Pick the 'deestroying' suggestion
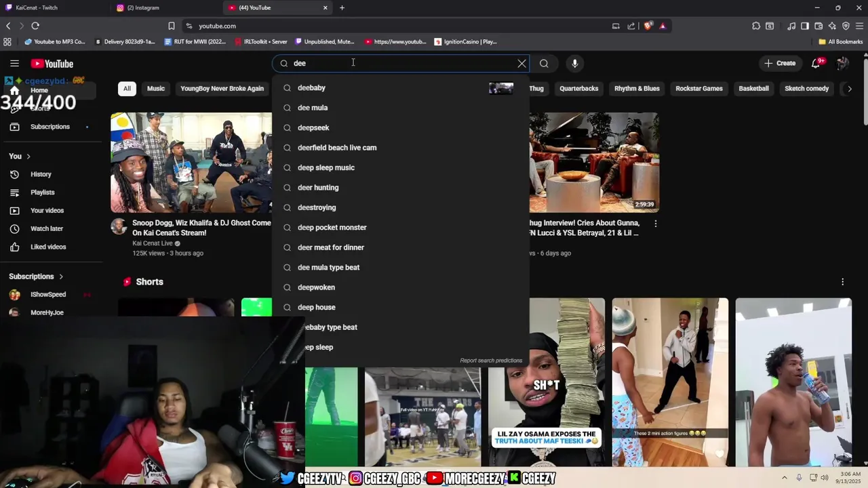868x488 pixels. point(400,207)
